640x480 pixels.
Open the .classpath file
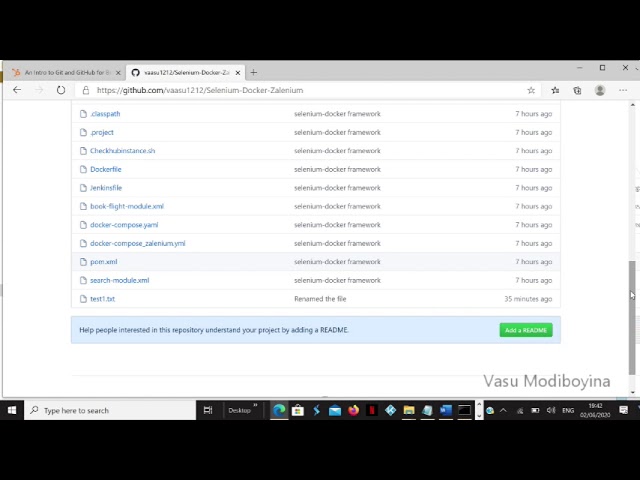(105, 114)
